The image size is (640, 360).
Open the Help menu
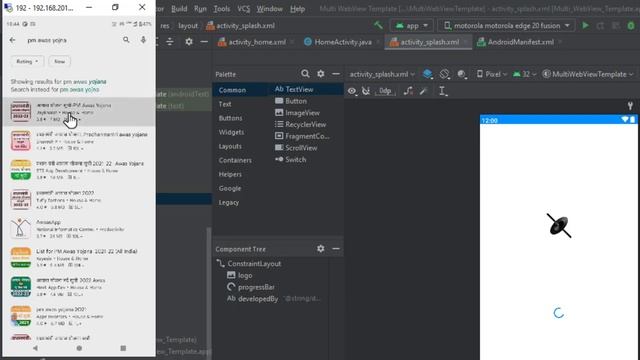click(297, 9)
